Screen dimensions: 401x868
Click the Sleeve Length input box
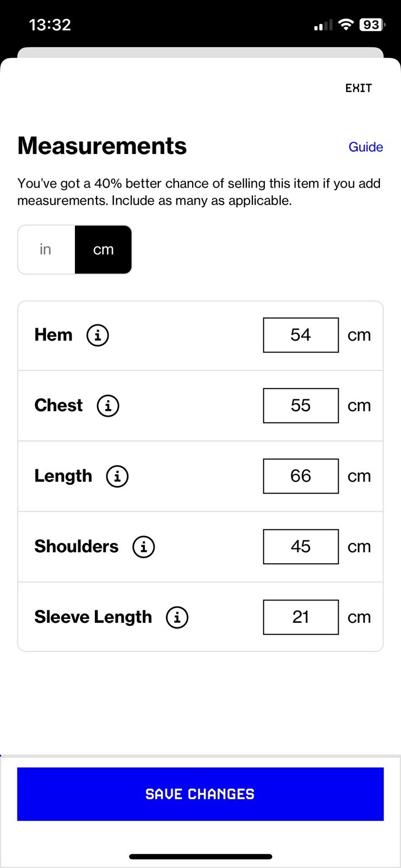[301, 617]
